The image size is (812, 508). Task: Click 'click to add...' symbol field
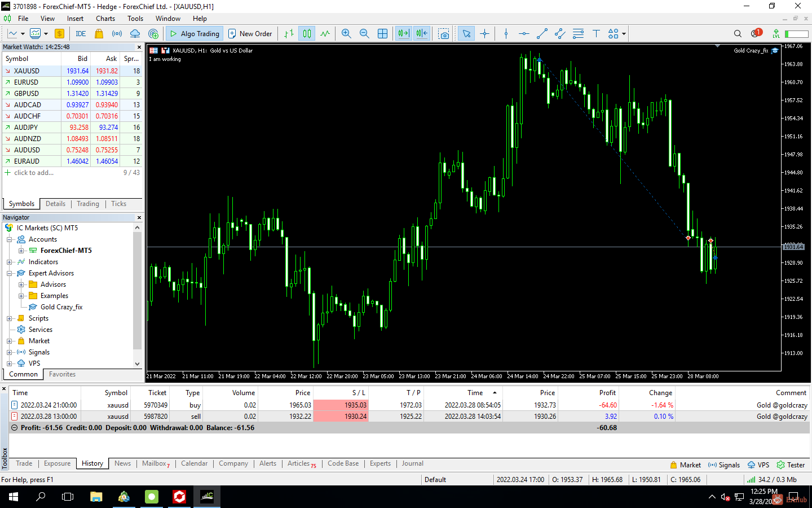[34, 173]
